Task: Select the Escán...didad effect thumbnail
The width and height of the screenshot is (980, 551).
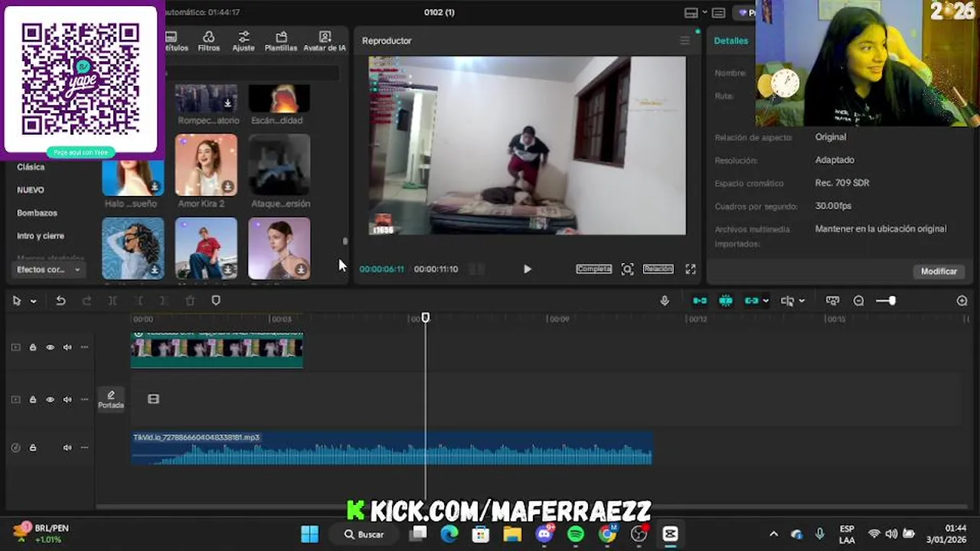Action: tap(279, 99)
